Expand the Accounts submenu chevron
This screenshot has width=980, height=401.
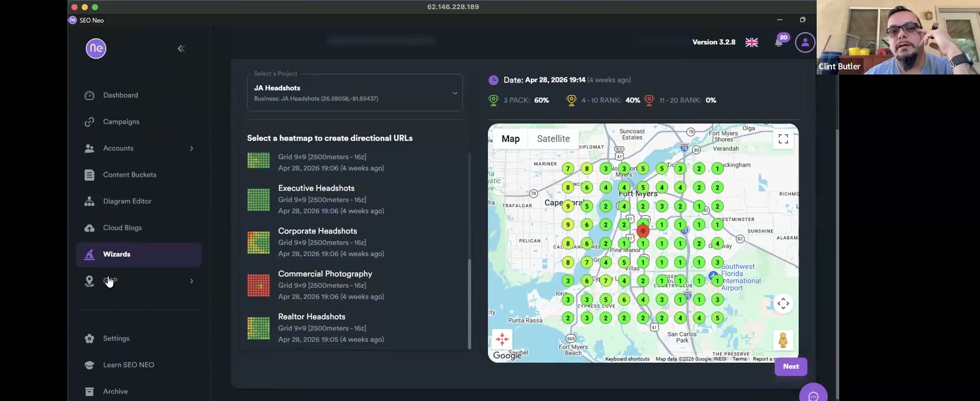point(192,148)
